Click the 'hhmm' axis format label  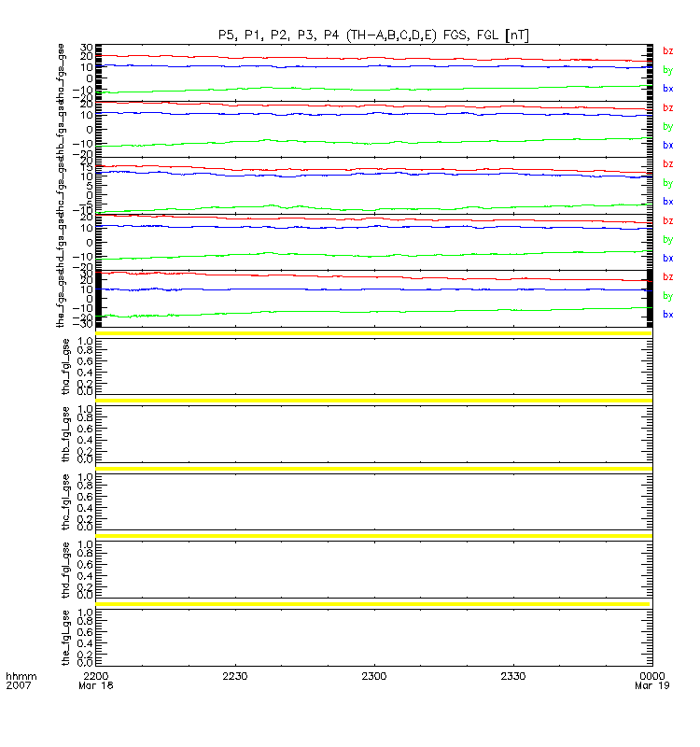point(21,676)
